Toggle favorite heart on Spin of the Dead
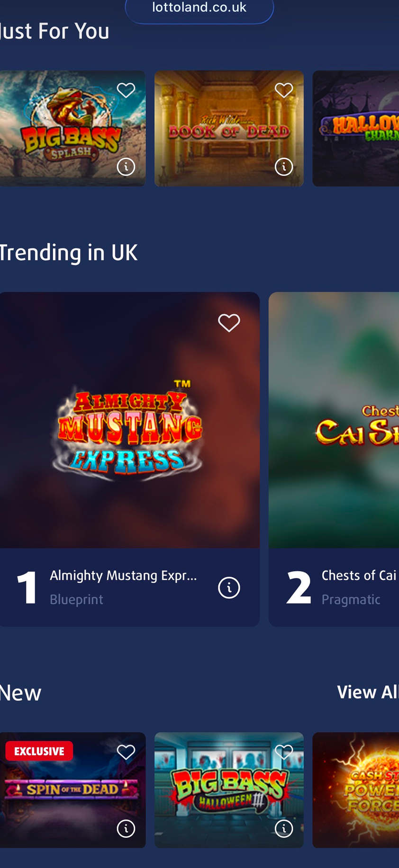 tap(126, 752)
